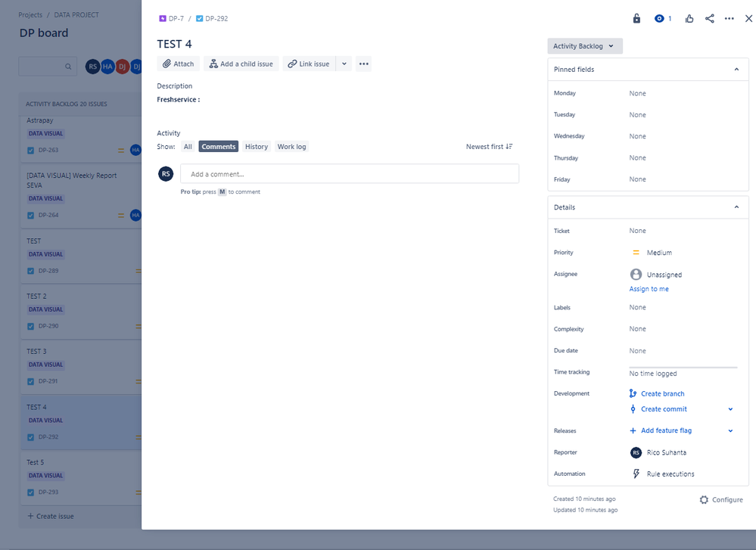
Task: Click the RS avatar beside comment box
Action: tap(166, 174)
